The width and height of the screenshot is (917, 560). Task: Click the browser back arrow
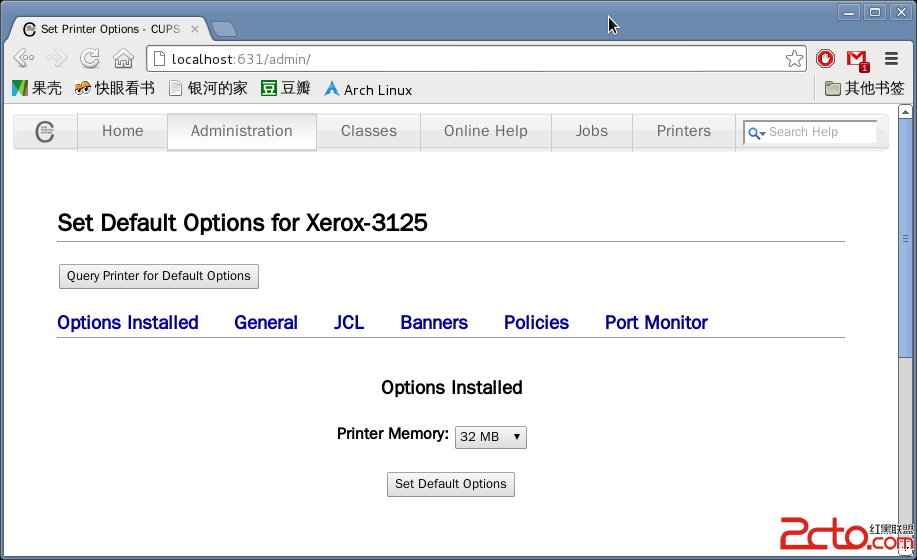click(x=24, y=58)
